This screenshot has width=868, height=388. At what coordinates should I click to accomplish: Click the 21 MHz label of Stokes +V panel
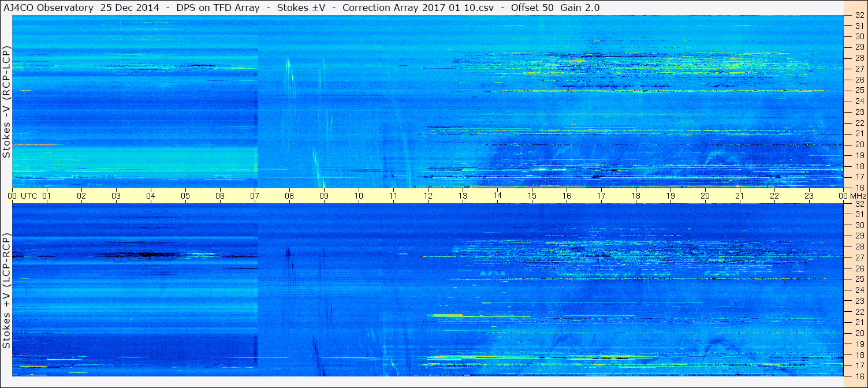(859, 322)
